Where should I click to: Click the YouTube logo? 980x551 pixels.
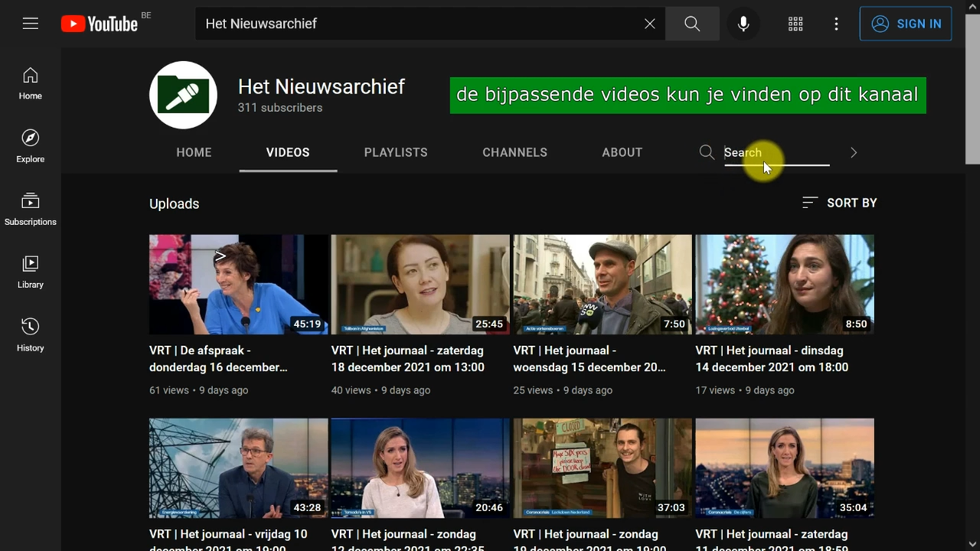coord(100,24)
